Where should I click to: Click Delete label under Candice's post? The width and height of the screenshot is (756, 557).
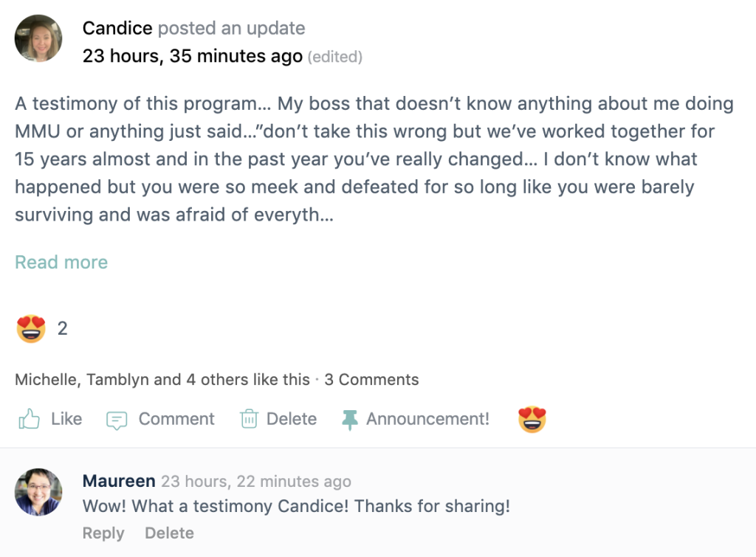(x=292, y=419)
